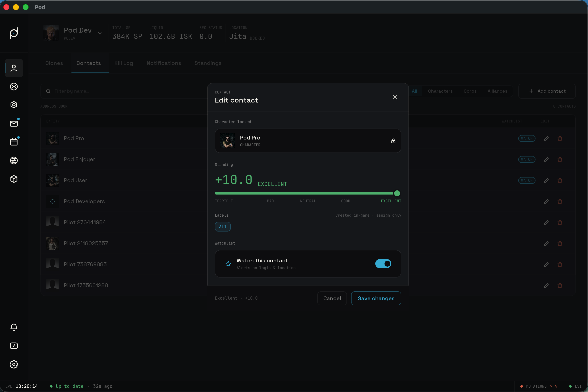The height and width of the screenshot is (392, 588).
Task: Edit Pilot 738769883 contact
Action: click(546, 264)
